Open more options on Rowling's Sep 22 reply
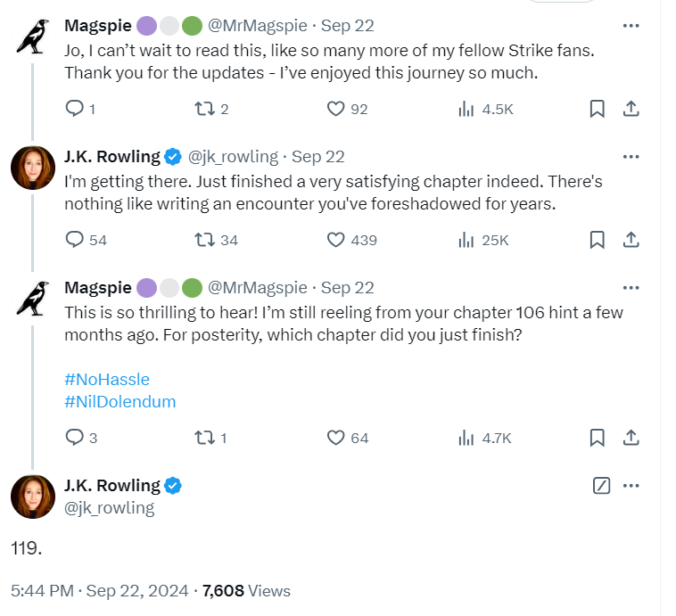 pyautogui.click(x=631, y=157)
